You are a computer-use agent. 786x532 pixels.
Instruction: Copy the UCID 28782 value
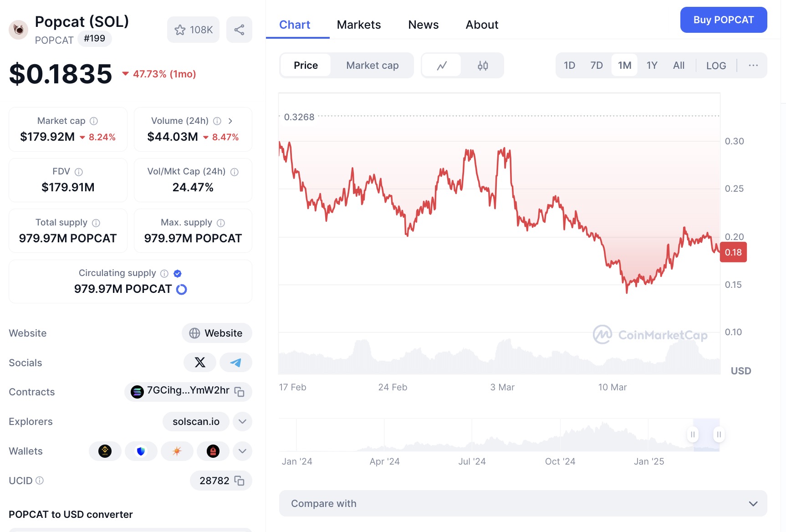[240, 481]
